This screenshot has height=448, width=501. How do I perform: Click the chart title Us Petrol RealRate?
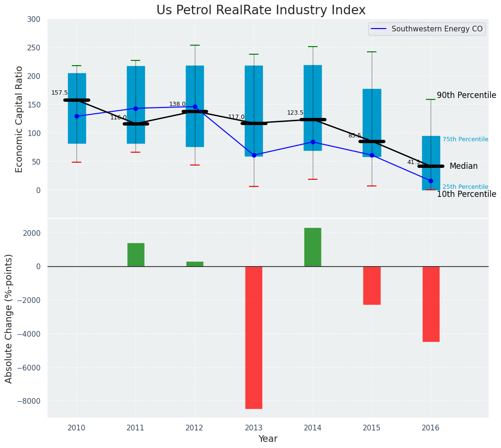[x=261, y=10]
